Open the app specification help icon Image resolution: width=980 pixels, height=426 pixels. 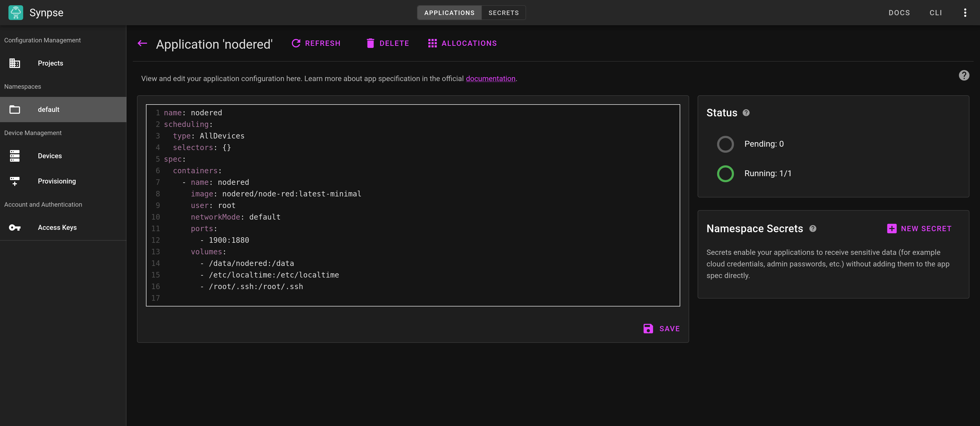click(x=964, y=75)
